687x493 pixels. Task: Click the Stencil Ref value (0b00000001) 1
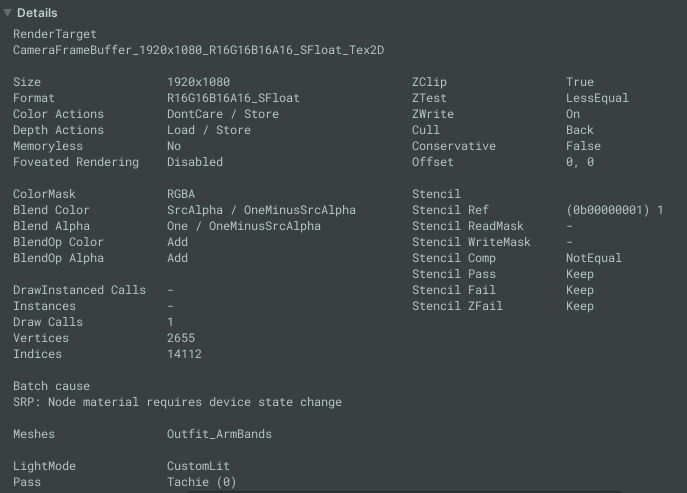(615, 210)
